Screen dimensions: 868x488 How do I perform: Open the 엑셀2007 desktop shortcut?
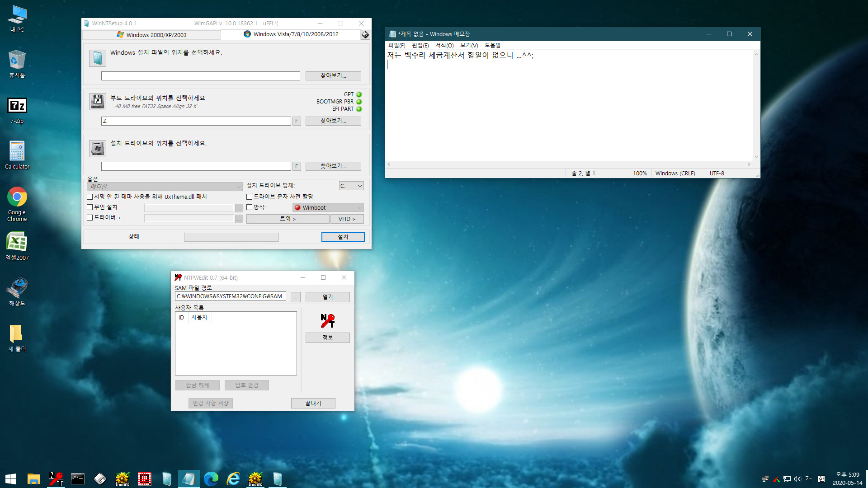click(x=17, y=246)
